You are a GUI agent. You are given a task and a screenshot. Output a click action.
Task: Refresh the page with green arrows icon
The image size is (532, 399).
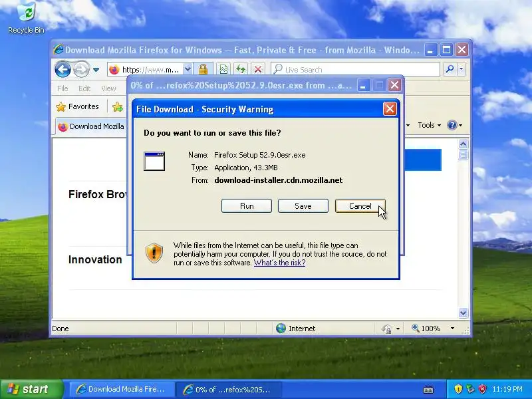tap(241, 70)
